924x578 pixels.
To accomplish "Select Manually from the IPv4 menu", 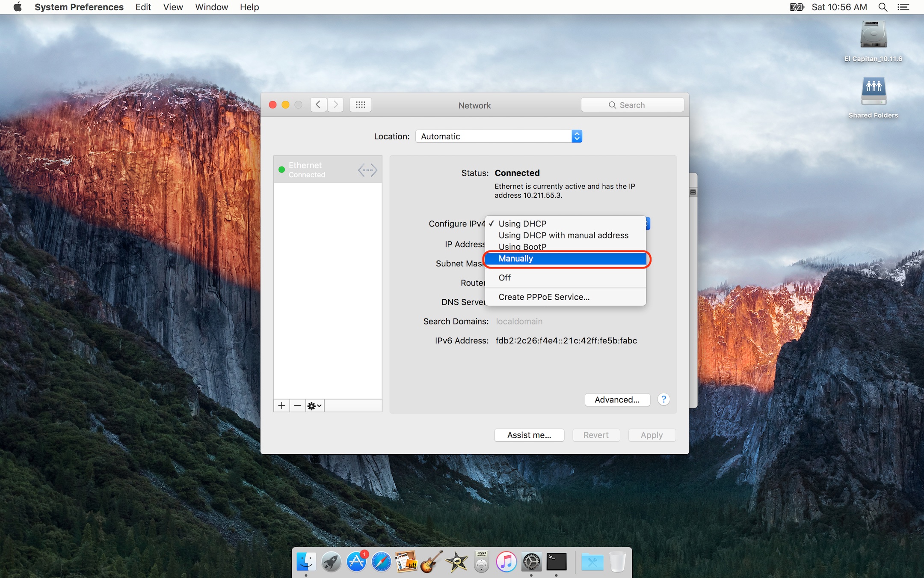I will pyautogui.click(x=566, y=259).
